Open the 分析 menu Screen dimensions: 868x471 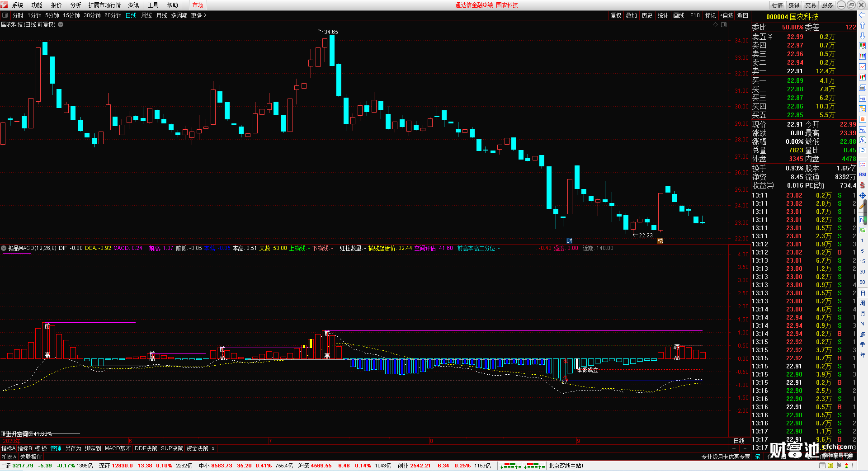point(76,5)
